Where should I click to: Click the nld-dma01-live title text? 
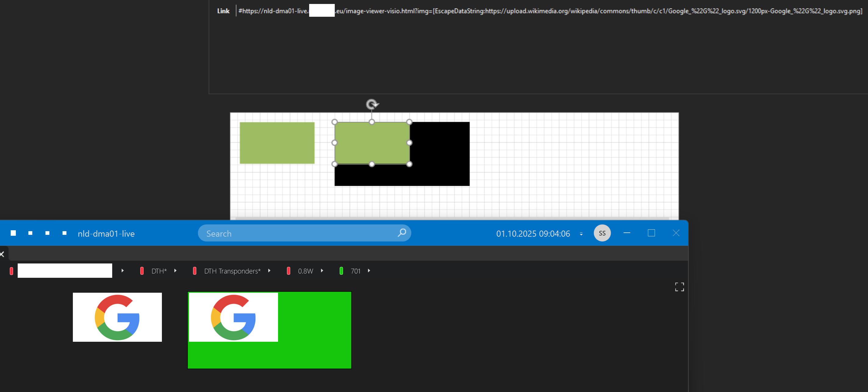tap(106, 234)
